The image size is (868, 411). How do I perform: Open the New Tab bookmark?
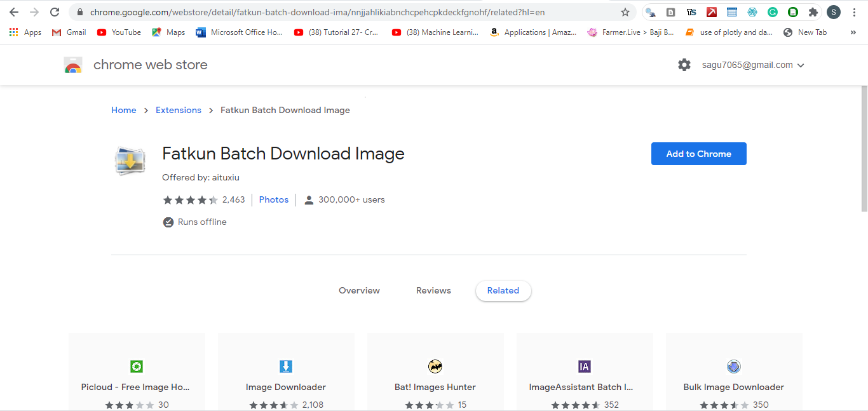click(805, 32)
